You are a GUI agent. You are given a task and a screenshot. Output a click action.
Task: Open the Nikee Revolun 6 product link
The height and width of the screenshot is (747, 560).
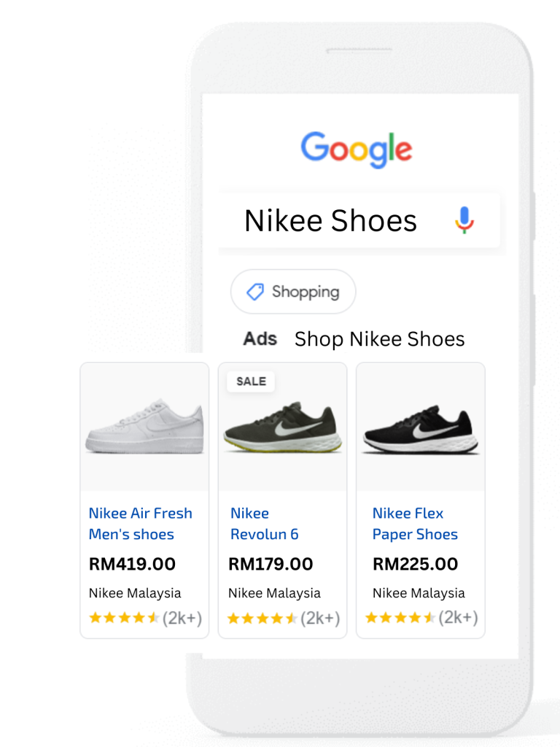pyautogui.click(x=264, y=524)
